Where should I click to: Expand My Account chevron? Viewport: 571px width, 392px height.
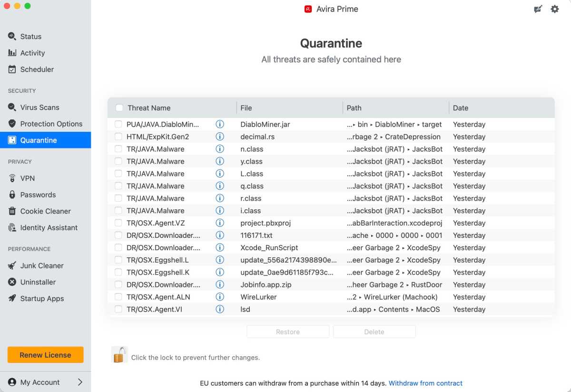point(80,382)
